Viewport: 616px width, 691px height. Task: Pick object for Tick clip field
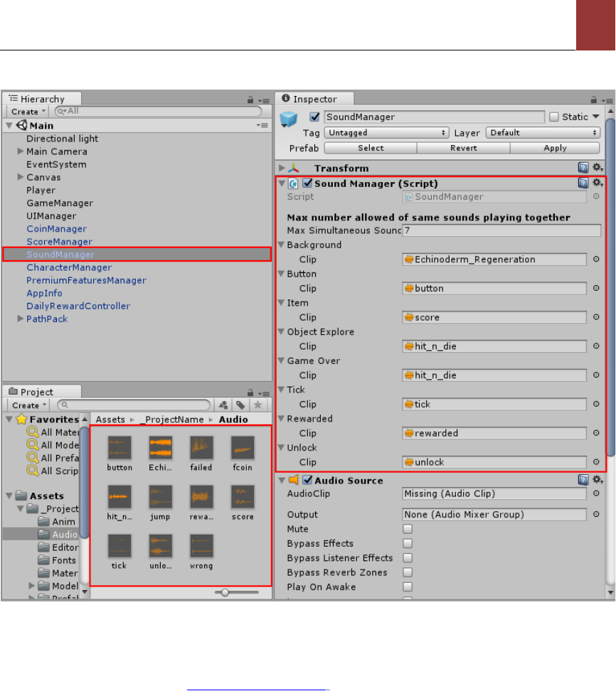click(x=596, y=404)
